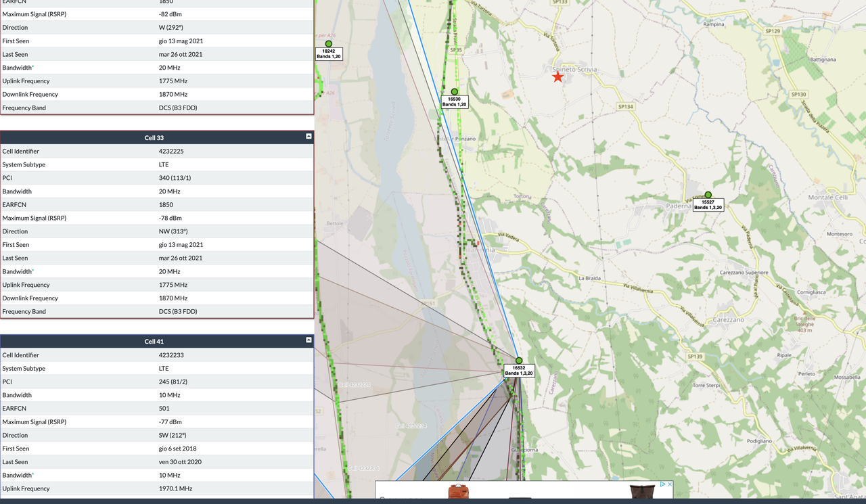Click the Cell 33 header bar
The width and height of the screenshot is (866, 504).
click(x=157, y=137)
